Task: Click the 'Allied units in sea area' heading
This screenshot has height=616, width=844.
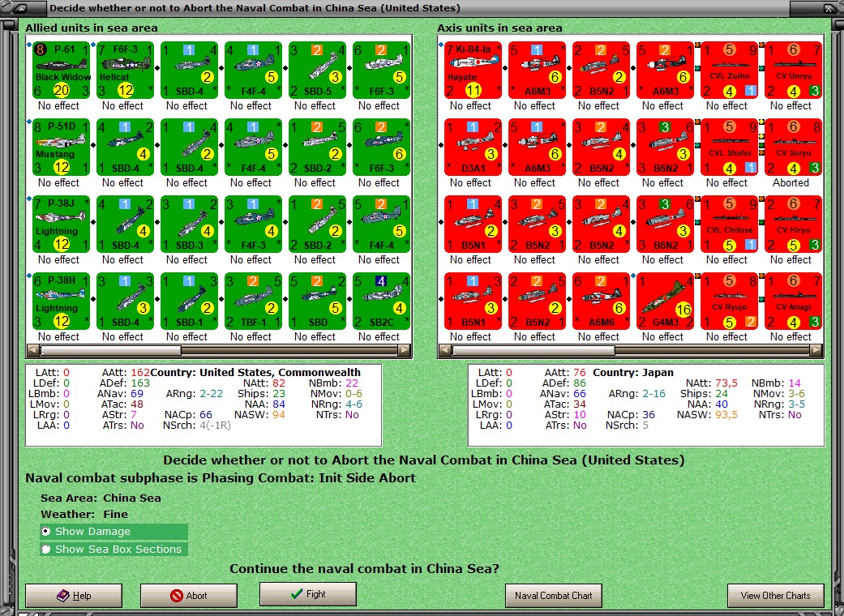Action: (x=92, y=28)
